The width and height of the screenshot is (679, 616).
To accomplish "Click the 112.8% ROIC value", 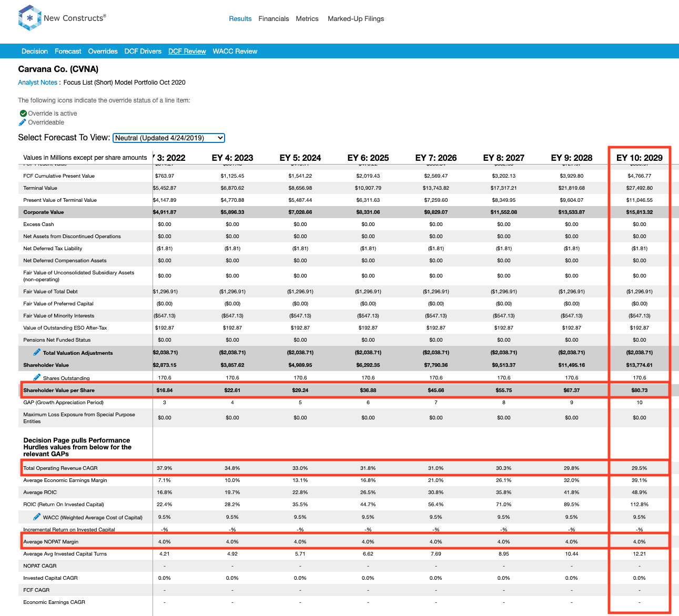I will pos(640,505).
